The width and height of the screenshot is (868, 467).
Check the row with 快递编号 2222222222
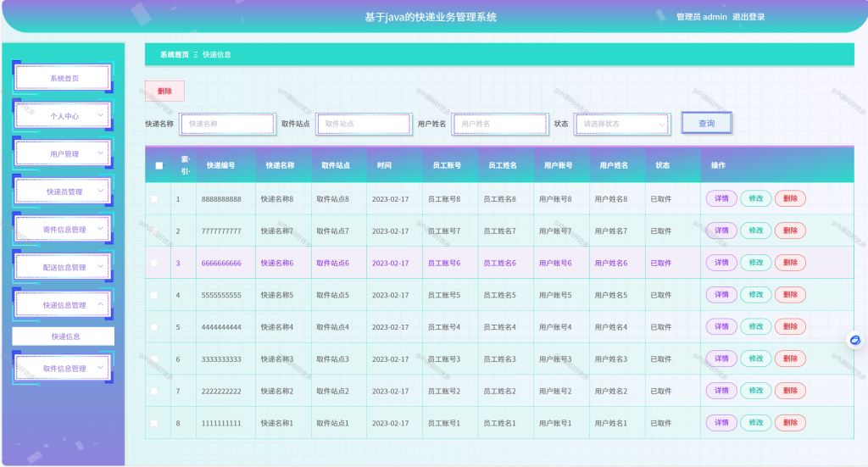tap(154, 392)
